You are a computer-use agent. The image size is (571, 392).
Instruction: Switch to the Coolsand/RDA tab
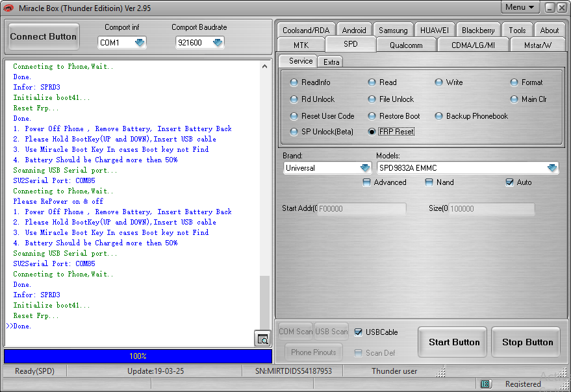point(306,31)
